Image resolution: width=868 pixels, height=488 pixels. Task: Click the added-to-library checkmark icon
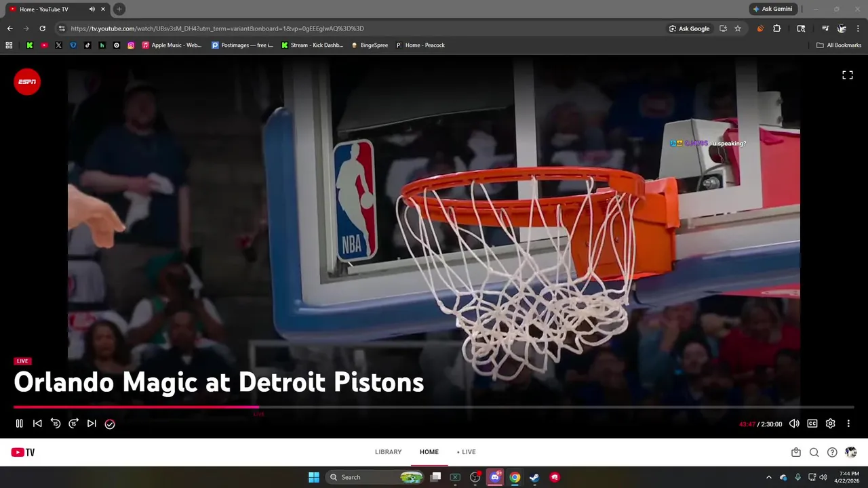[x=110, y=424]
